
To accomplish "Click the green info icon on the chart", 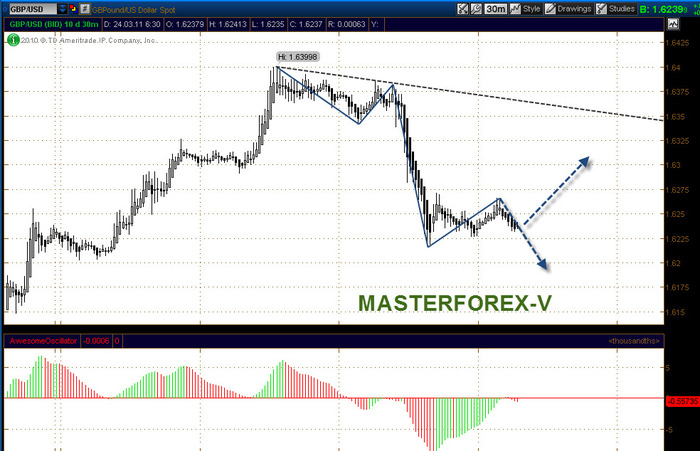I will pyautogui.click(x=13, y=40).
